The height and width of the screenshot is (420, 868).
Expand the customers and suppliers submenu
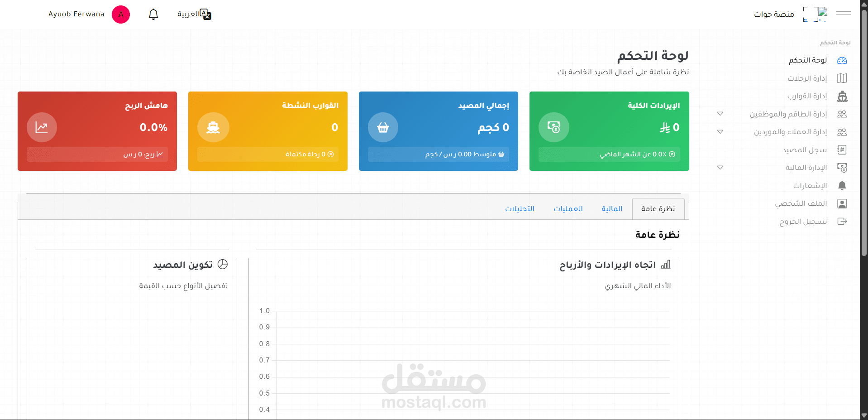[720, 132]
